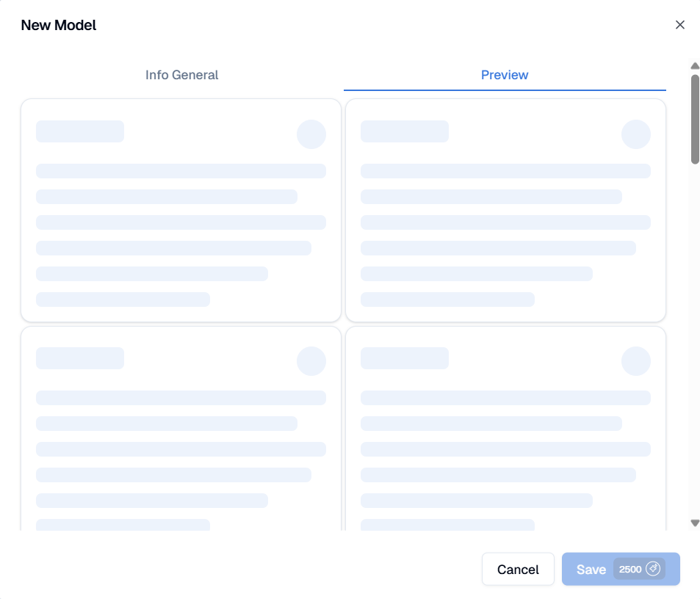Viewport: 700px width, 599px height.
Task: Click the top-left card's circular avatar placeholder
Action: (x=311, y=134)
